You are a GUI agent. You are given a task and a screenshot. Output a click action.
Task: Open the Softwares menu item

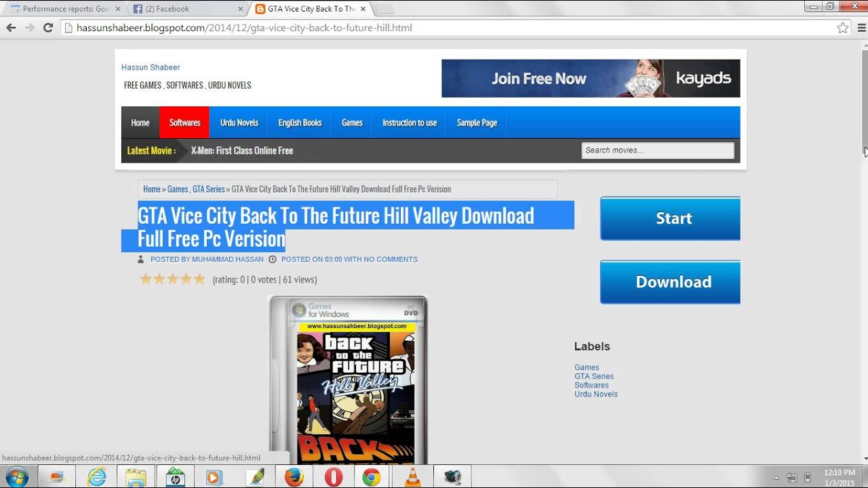(184, 123)
